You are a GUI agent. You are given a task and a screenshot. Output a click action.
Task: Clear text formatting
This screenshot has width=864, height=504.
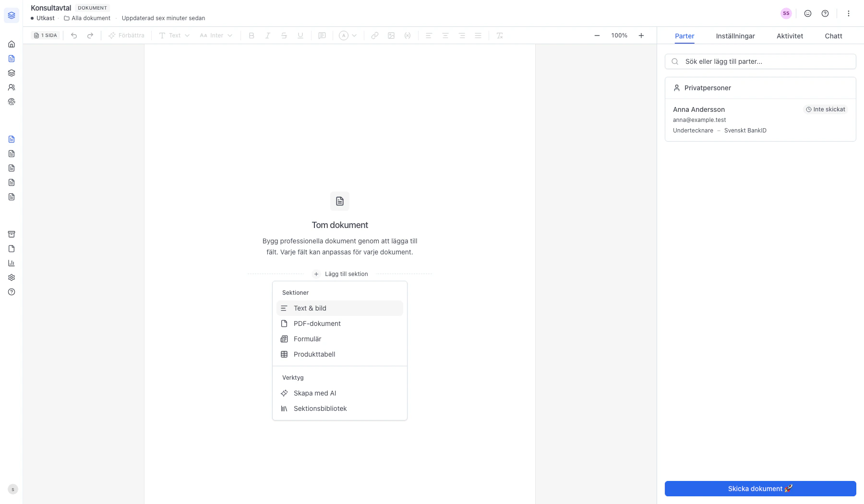(x=500, y=36)
